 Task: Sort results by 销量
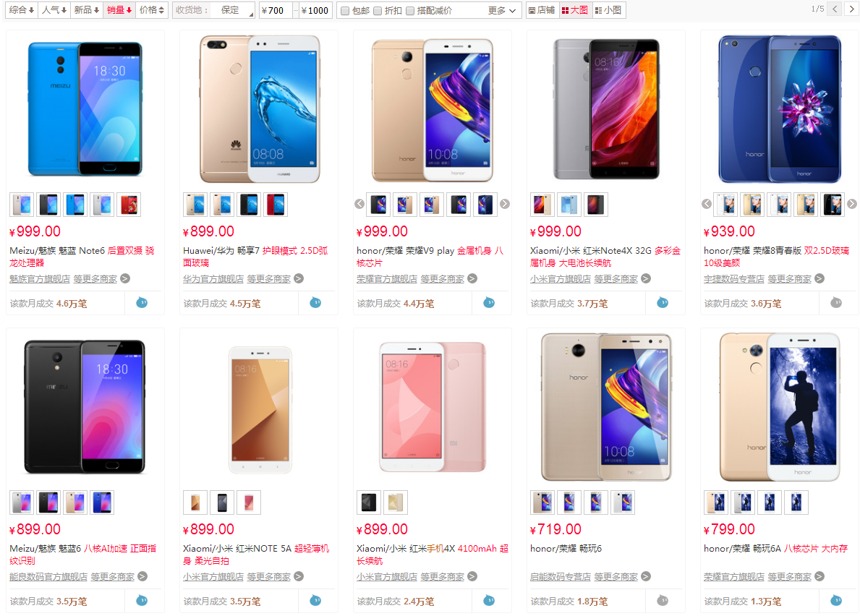tap(119, 10)
